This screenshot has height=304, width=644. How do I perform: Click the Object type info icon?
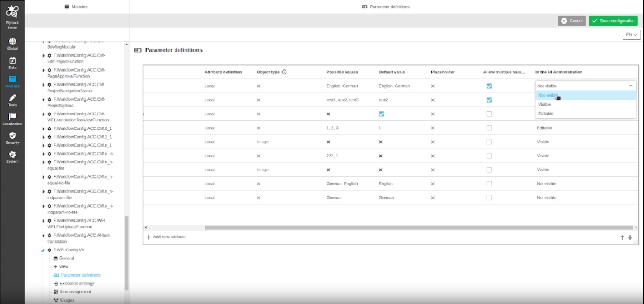(x=284, y=72)
